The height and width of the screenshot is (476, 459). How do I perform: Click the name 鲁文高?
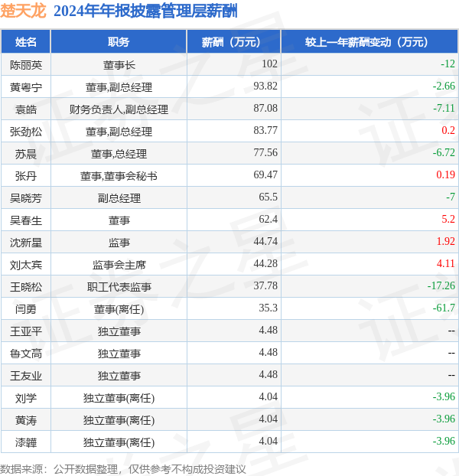[x=26, y=354]
